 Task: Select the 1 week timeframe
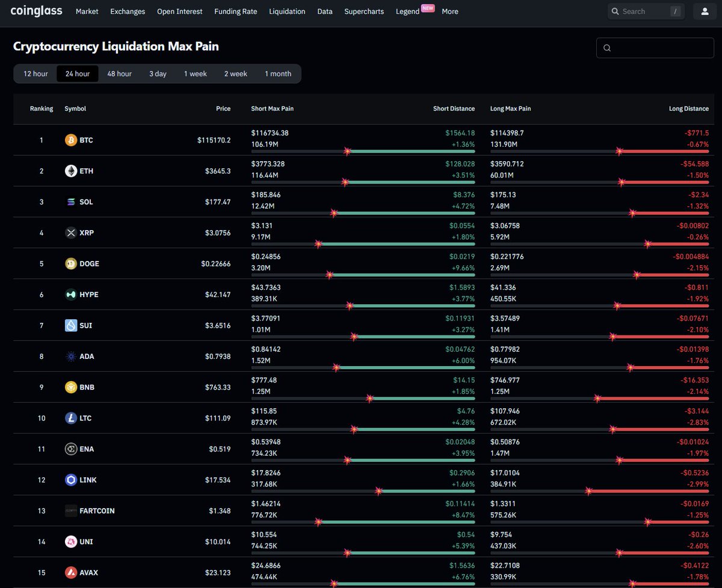point(196,74)
